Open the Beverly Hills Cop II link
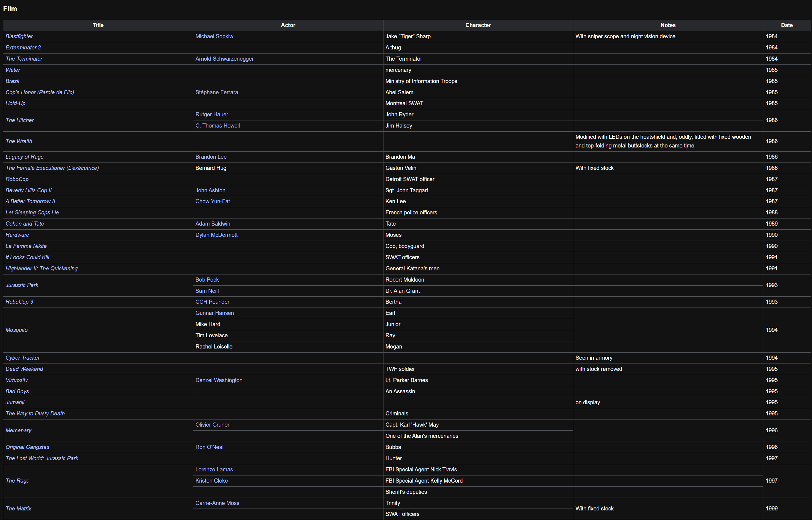This screenshot has height=520, width=812. [29, 190]
